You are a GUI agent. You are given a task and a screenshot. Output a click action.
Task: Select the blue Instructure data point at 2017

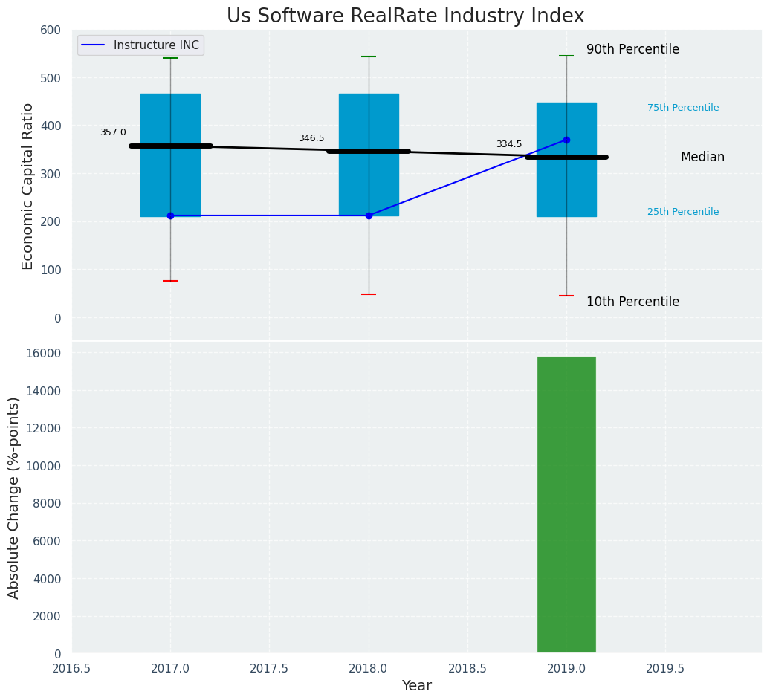point(170,215)
